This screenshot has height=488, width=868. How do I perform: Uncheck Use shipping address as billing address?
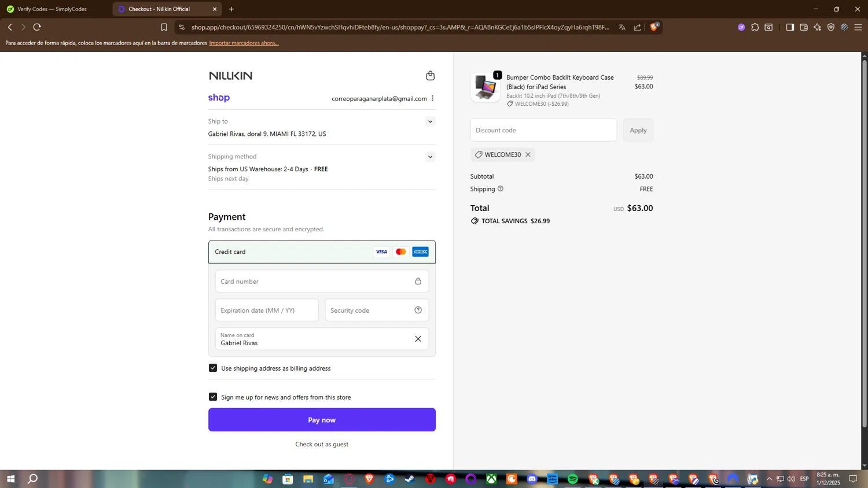click(x=213, y=368)
